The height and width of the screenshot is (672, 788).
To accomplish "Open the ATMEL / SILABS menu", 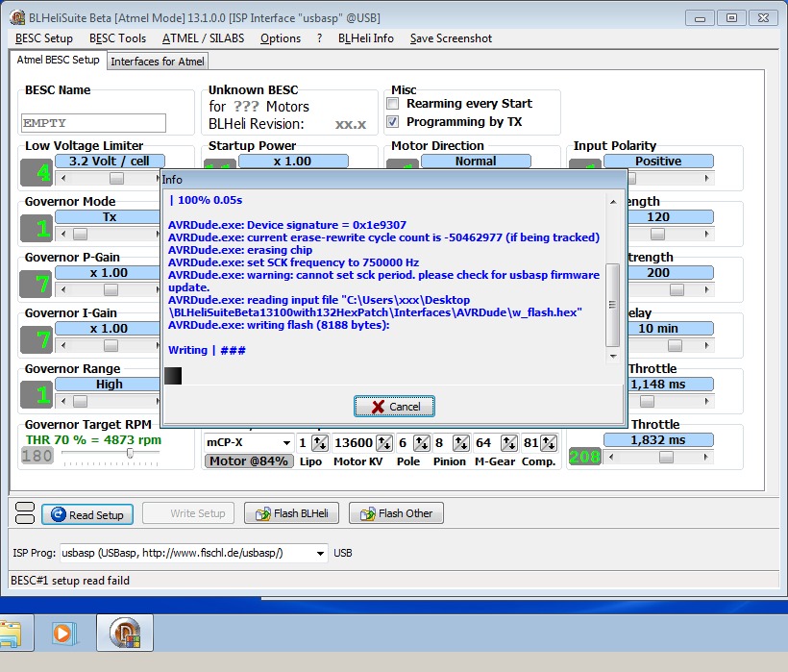I will pos(203,38).
